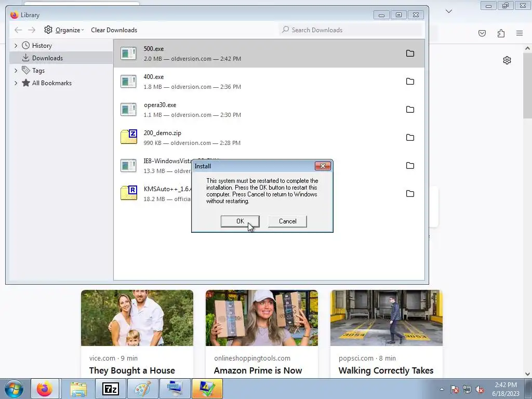This screenshot has width=532, height=399.
Task: Click the opera30.exe file icon
Action: (x=129, y=110)
